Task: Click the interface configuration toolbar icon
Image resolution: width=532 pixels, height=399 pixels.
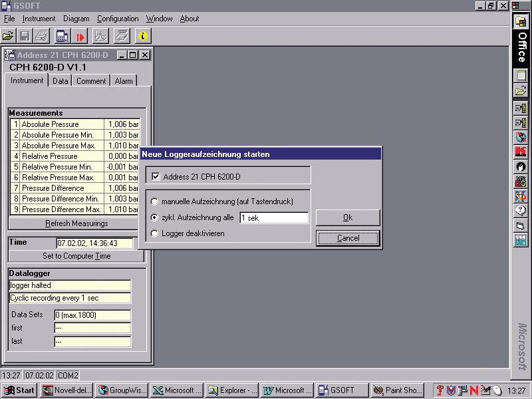Action: pos(122,36)
